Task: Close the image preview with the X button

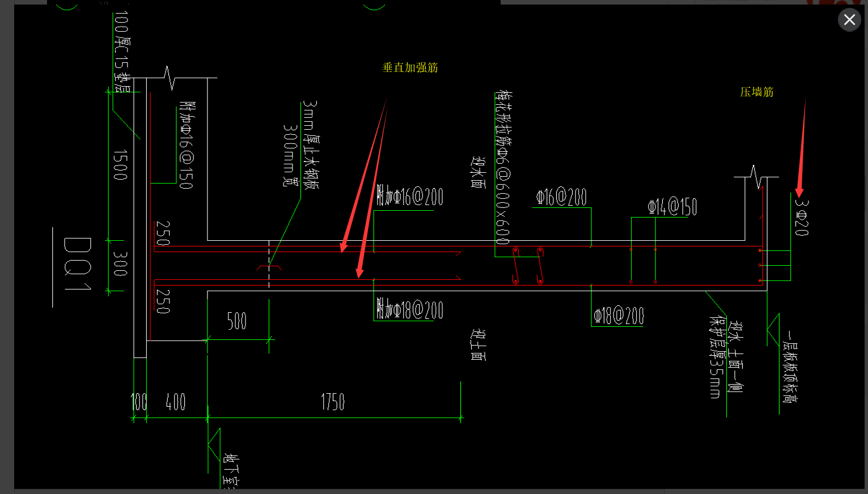Action: [849, 20]
